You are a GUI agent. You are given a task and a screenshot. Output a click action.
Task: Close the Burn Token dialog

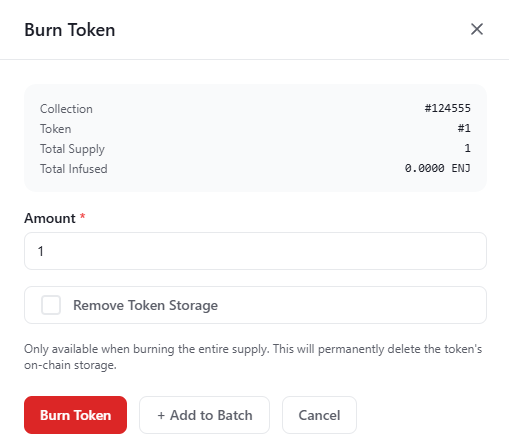477,29
